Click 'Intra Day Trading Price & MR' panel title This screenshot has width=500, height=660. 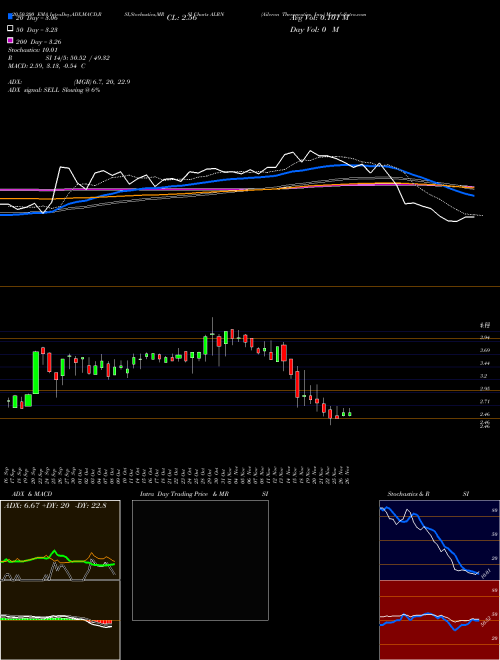click(184, 494)
